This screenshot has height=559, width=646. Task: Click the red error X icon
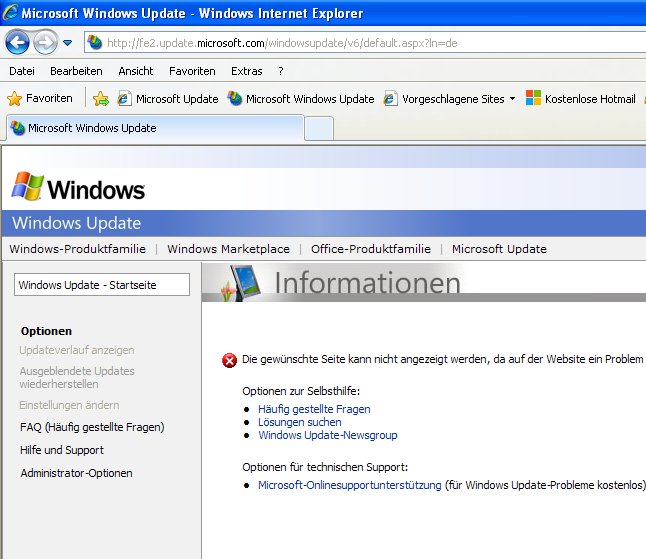tap(229, 360)
